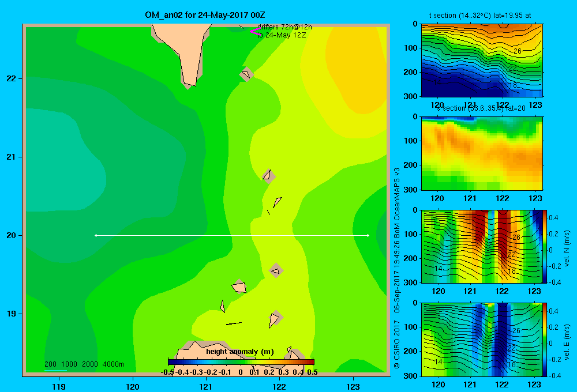577x392 pixels.
Task: Click the vel. N velocity color bar
Action: point(545,246)
